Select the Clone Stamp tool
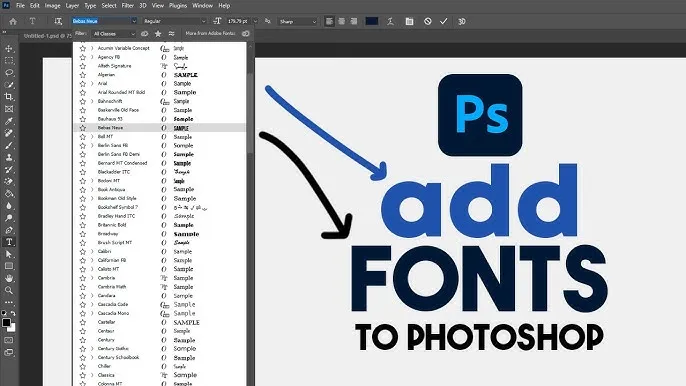The image size is (686, 386). (9, 158)
